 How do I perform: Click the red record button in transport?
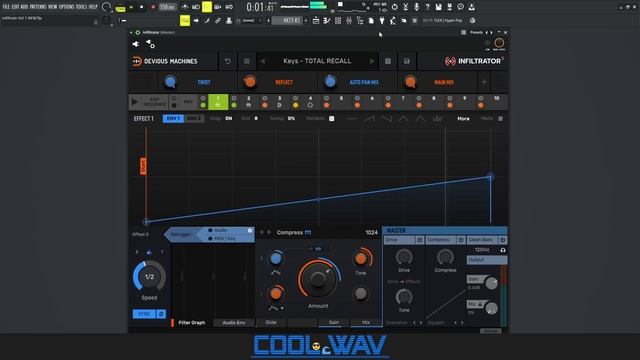pos(153,7)
